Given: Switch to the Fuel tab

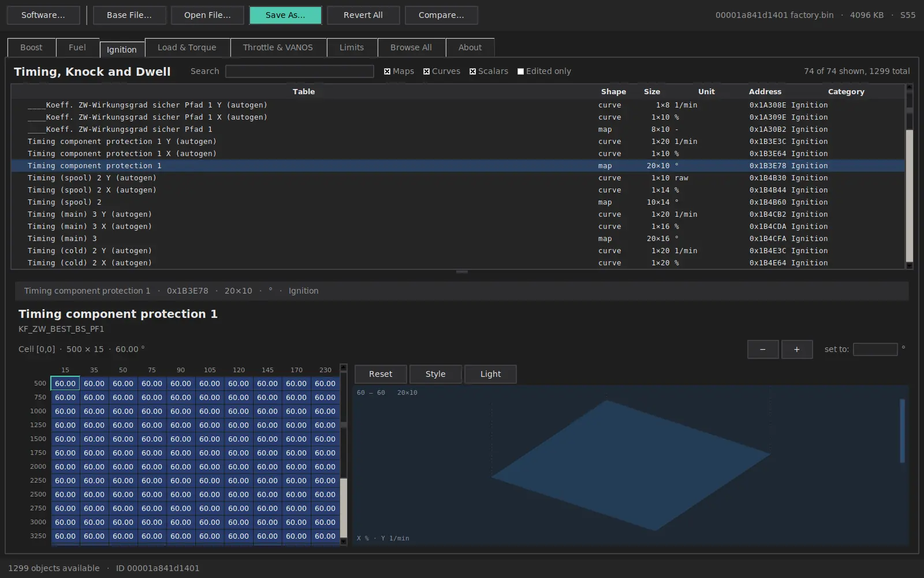Looking at the screenshot, I should [77, 47].
